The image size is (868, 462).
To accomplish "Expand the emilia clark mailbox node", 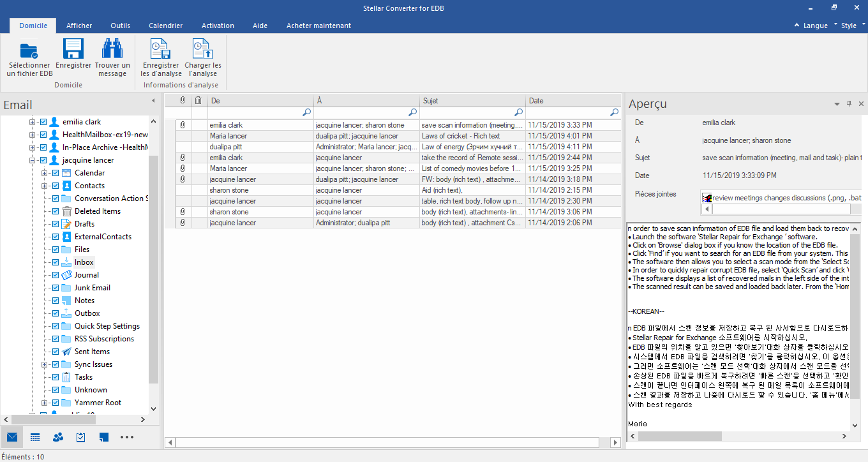I will click(33, 122).
